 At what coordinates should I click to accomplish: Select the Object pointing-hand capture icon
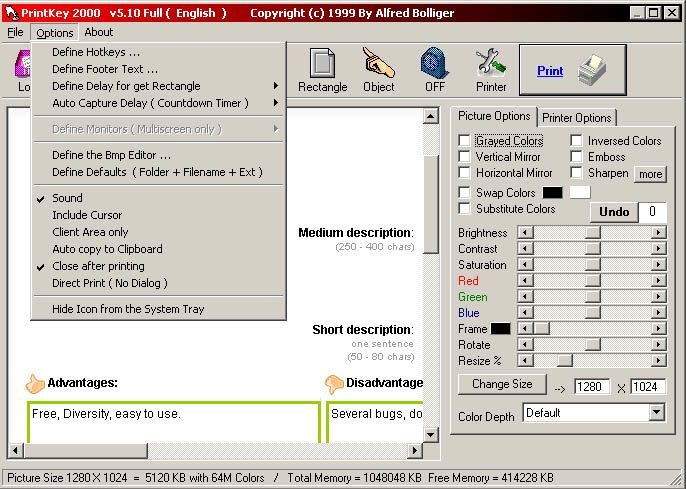pos(378,63)
